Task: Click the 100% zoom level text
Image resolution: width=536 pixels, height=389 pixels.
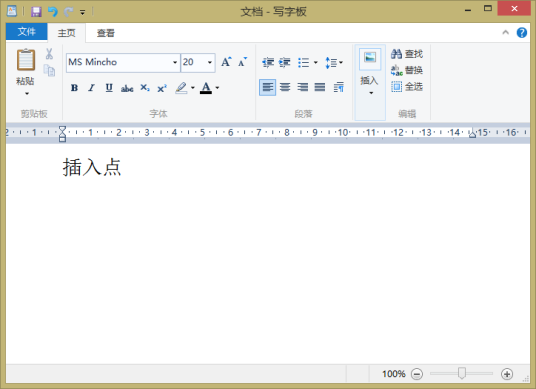Action: point(394,374)
